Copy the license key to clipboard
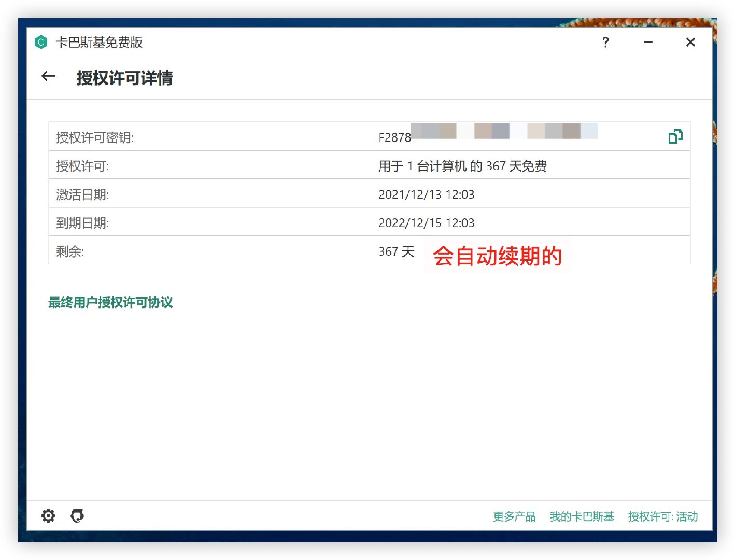The image size is (735, 560). point(675,136)
